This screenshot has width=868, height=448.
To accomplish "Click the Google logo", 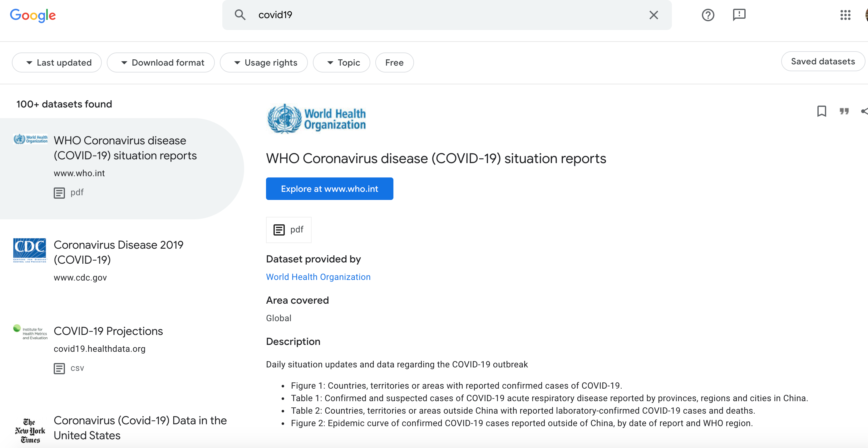I will click(x=33, y=15).
